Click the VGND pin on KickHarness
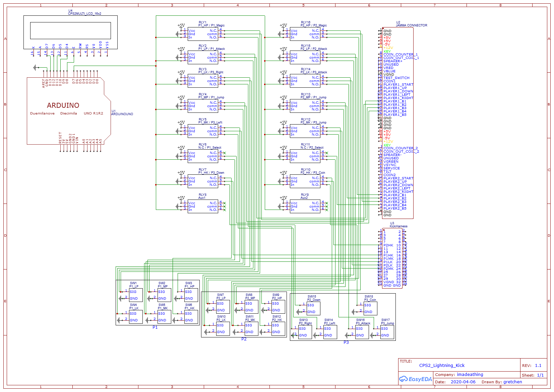The image size is (554, 392). [389, 282]
